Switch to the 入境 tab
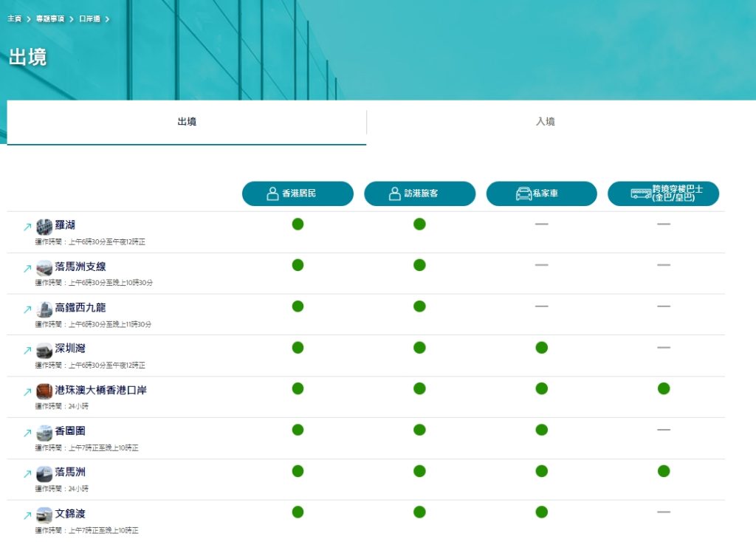The image size is (756, 542). click(x=545, y=122)
